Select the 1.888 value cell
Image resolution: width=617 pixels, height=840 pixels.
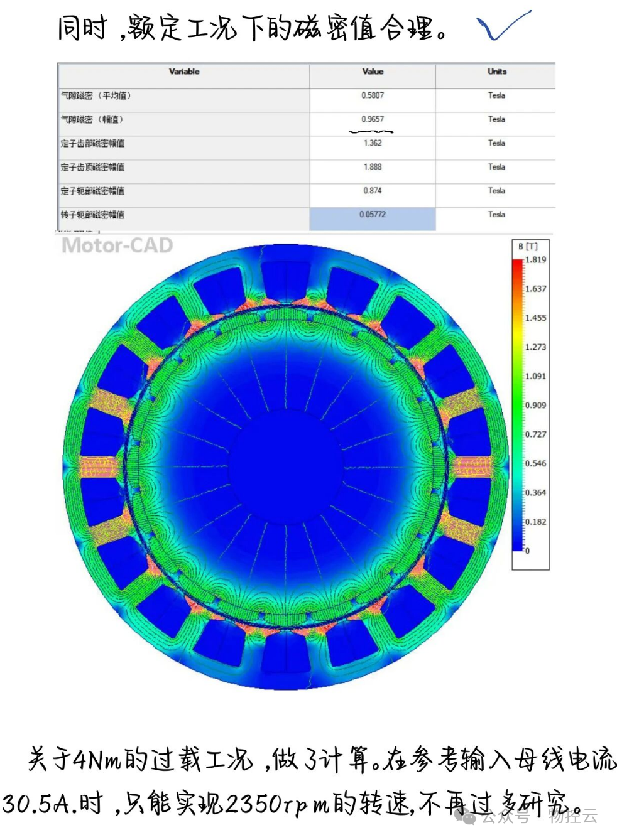tap(373, 168)
